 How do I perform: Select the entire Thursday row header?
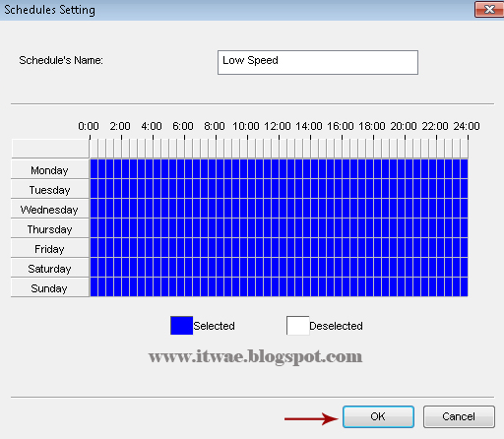50,228
